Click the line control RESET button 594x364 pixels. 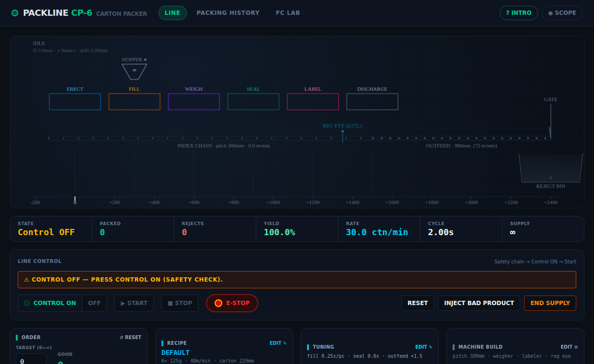click(x=418, y=303)
